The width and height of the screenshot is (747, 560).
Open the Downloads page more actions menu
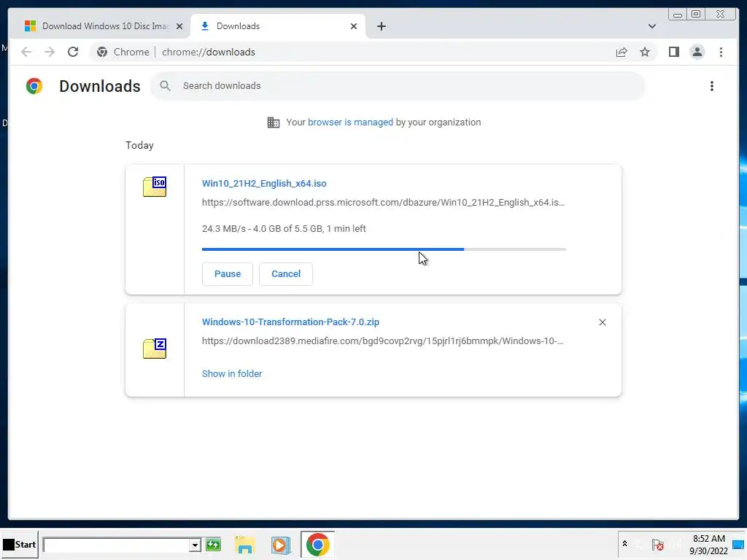tap(712, 86)
